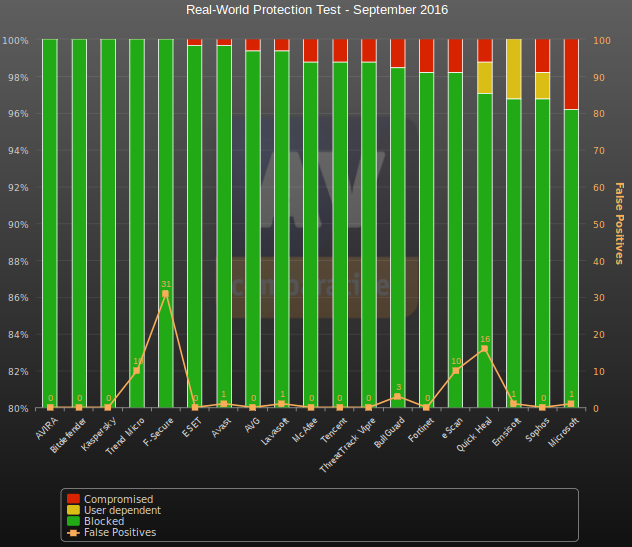Click the red Compromised segment of Microsoft bar
This screenshot has width=632, height=547.
[571, 74]
